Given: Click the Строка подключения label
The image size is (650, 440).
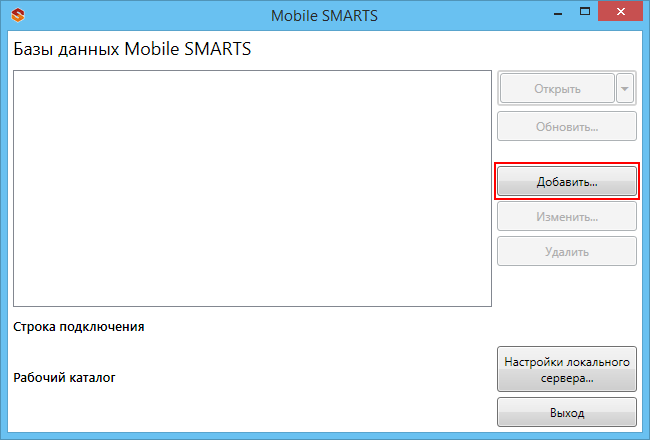Looking at the screenshot, I should [79, 327].
